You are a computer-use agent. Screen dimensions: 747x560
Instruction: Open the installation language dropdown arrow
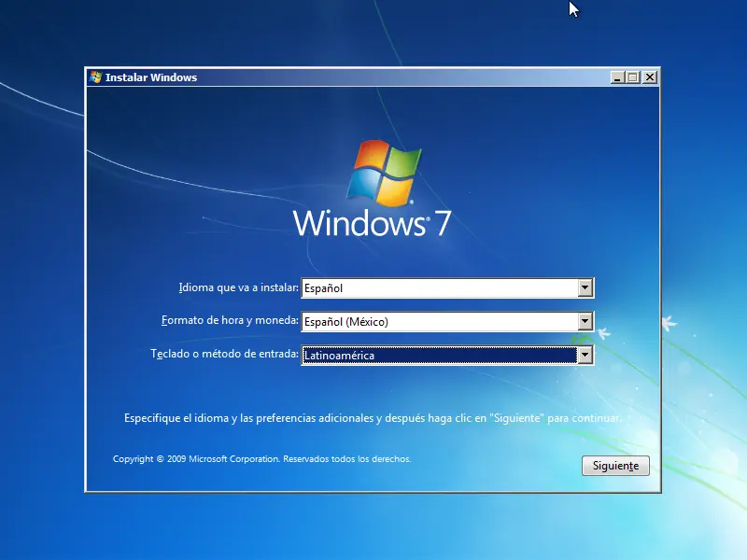[x=585, y=288]
